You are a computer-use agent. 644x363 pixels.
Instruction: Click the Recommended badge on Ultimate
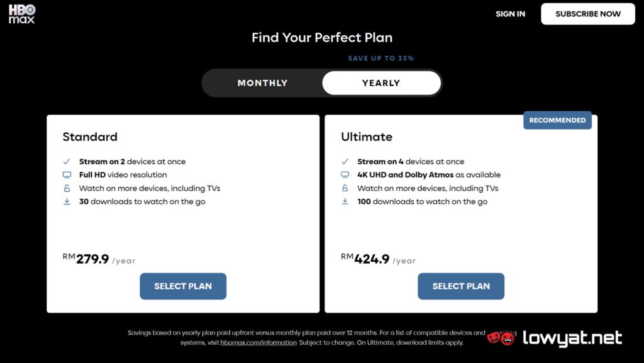(x=557, y=120)
